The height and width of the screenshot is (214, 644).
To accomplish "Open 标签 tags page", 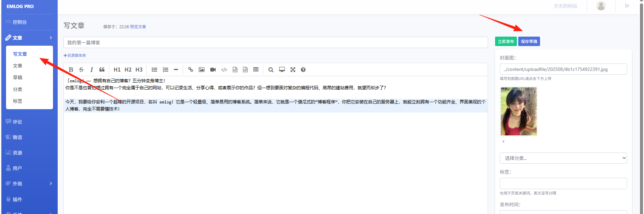I will click(x=17, y=101).
